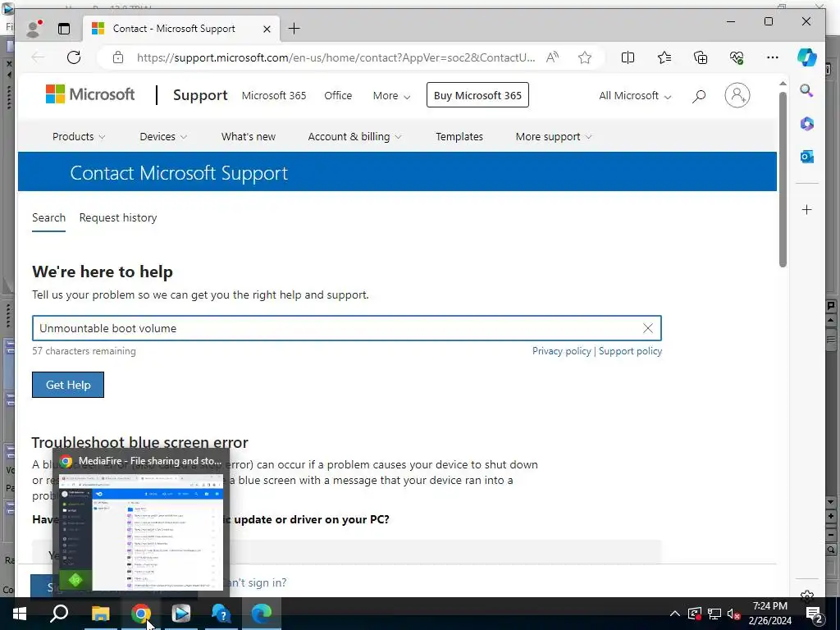Close the Contact - Microsoft Support tab
This screenshot has height=630, width=840.
click(267, 29)
